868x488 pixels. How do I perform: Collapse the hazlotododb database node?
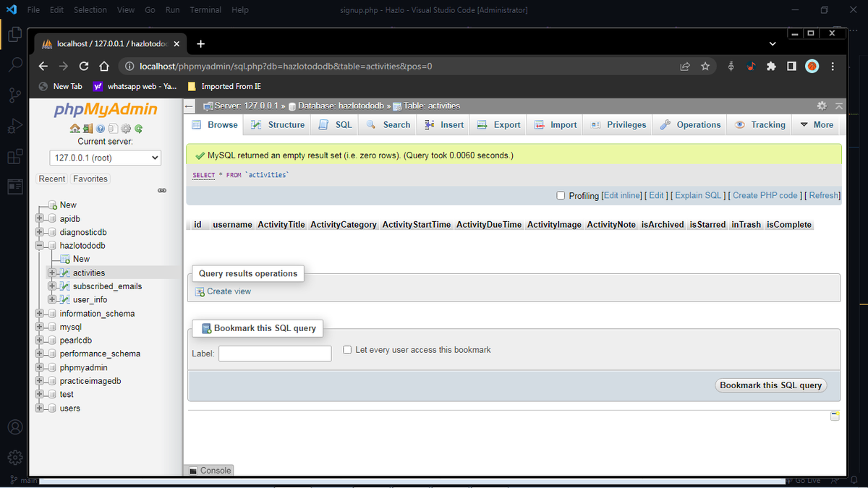point(38,245)
